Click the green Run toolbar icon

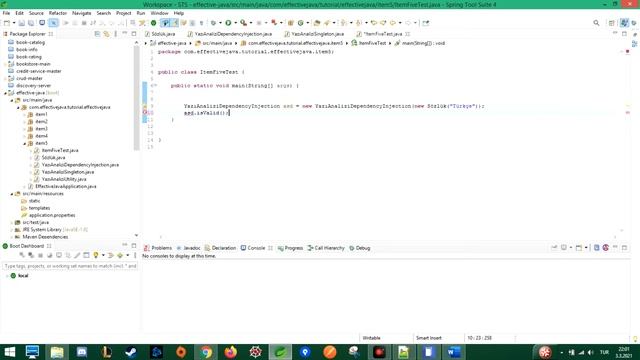pyautogui.click(x=228, y=23)
